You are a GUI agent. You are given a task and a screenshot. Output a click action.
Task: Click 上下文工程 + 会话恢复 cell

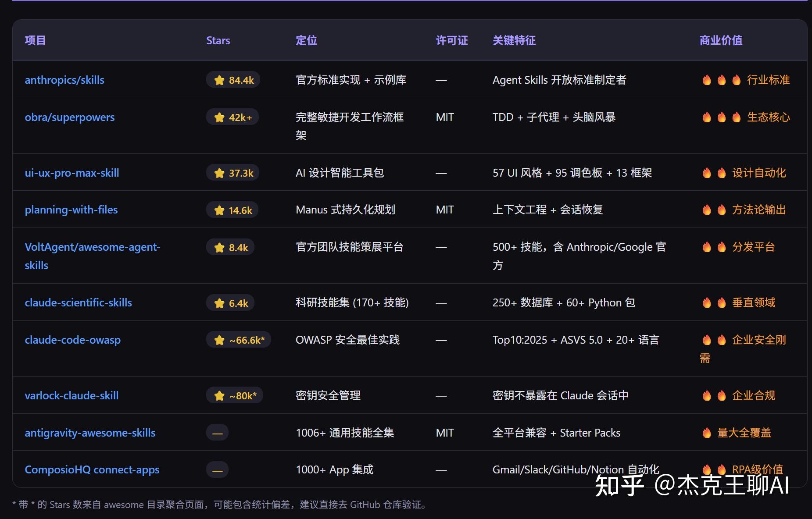pos(548,210)
